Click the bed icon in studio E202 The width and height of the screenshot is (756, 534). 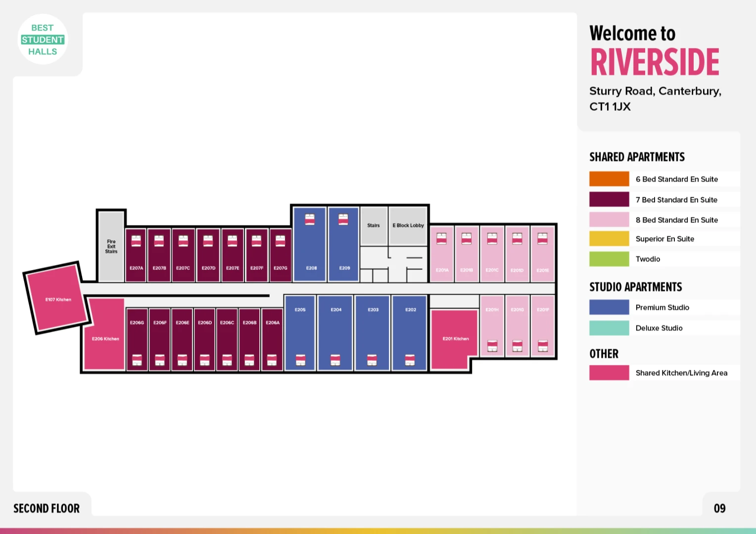click(410, 360)
